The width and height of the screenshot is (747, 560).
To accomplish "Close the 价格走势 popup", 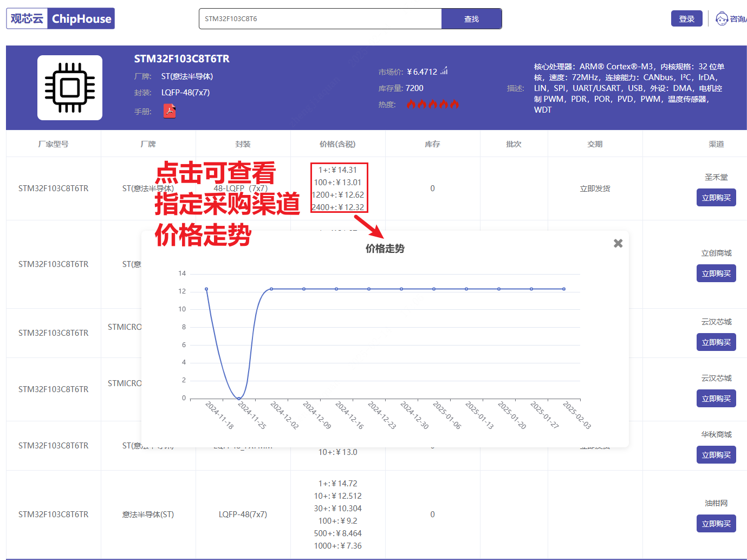I will 618,243.
